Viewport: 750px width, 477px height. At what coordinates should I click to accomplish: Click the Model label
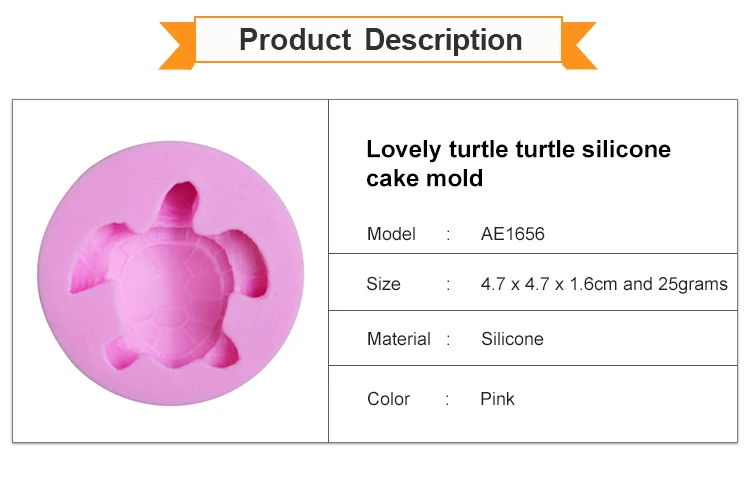click(391, 234)
